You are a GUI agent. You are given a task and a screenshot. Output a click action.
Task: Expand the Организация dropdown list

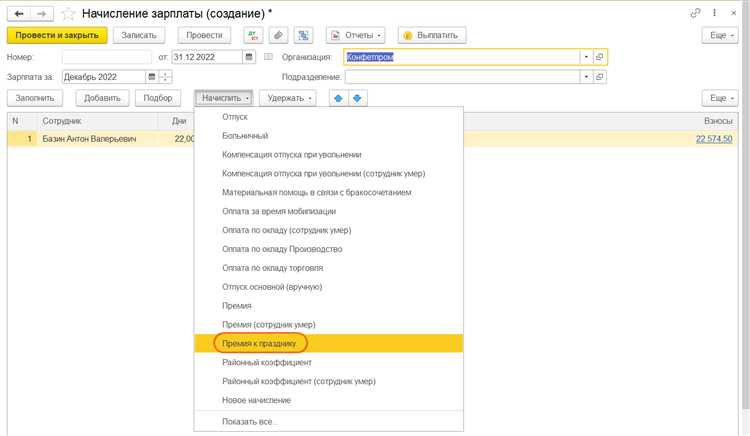point(586,57)
